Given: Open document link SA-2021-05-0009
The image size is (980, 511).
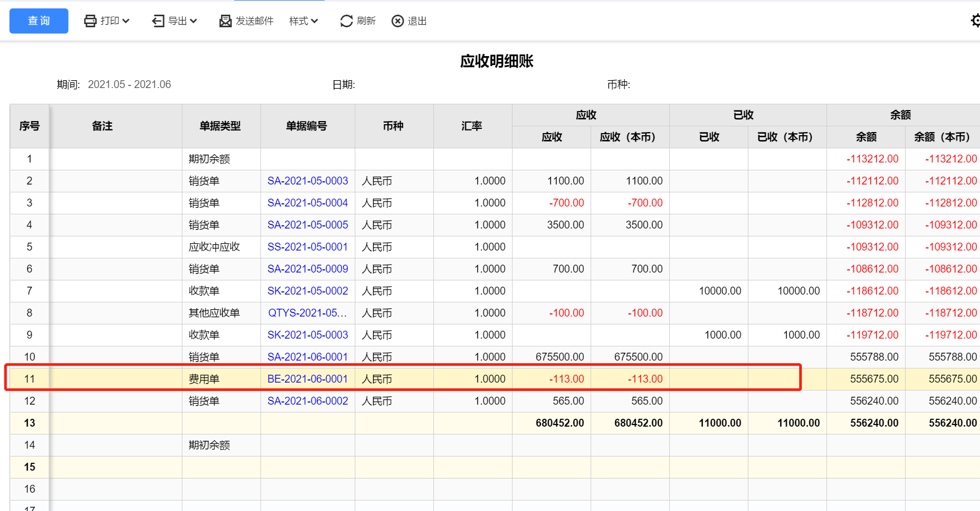Looking at the screenshot, I should click(x=308, y=269).
